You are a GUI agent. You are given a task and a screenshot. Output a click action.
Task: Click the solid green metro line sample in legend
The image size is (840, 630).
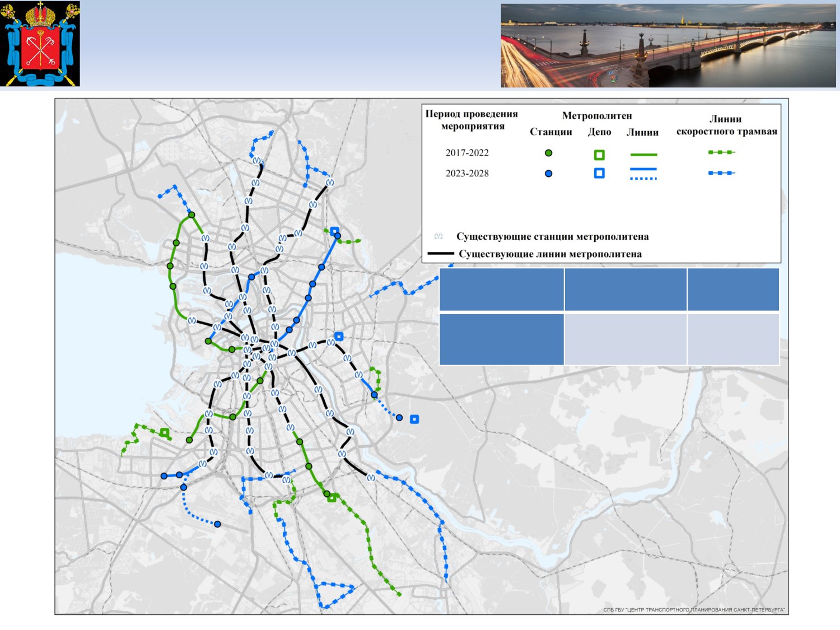tap(643, 154)
